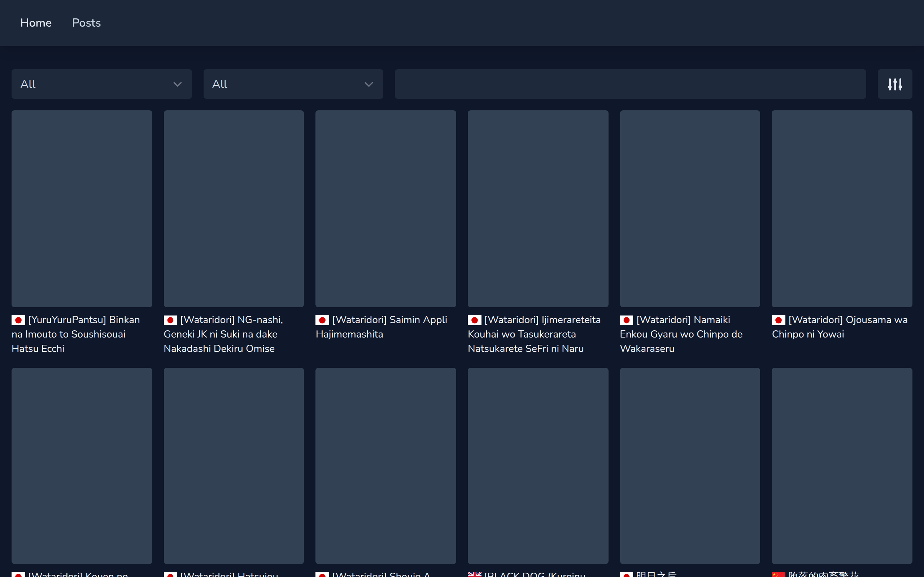Open the Posts nav item
924x577 pixels.
click(86, 23)
